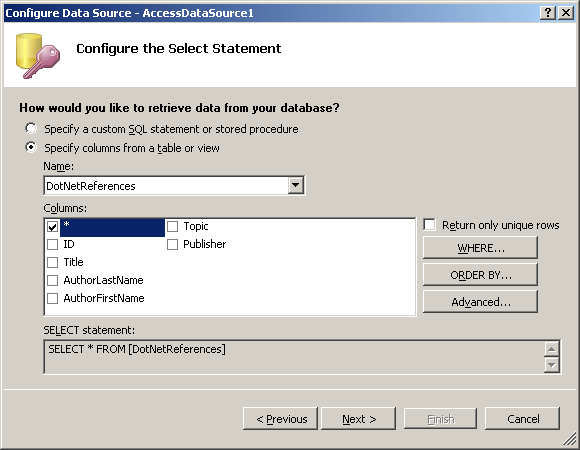
Task: Open the table Name dropdown arrow
Action: [x=296, y=185]
